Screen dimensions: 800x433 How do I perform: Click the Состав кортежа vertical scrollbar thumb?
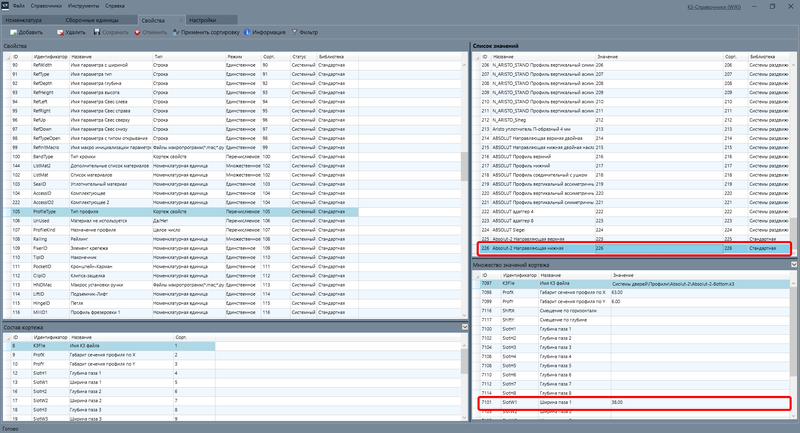464,362
